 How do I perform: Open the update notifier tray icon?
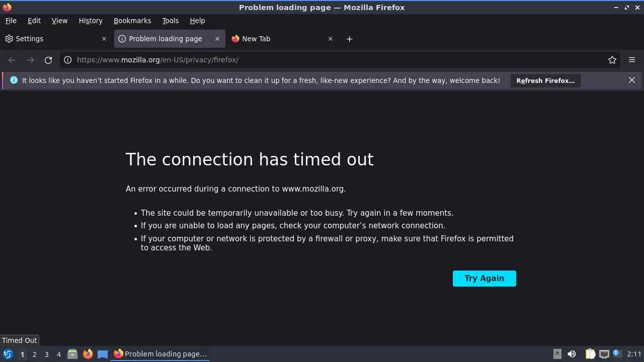(x=617, y=354)
